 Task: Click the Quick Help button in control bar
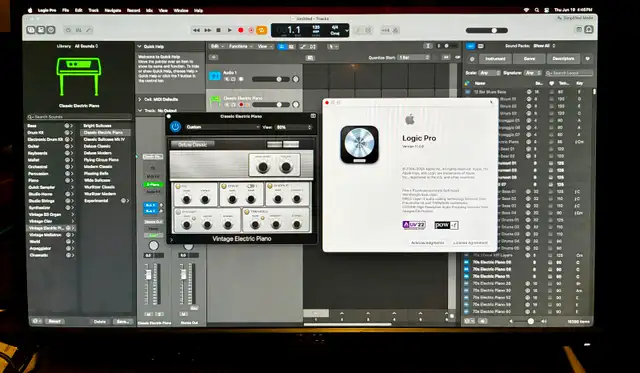[x=51, y=30]
